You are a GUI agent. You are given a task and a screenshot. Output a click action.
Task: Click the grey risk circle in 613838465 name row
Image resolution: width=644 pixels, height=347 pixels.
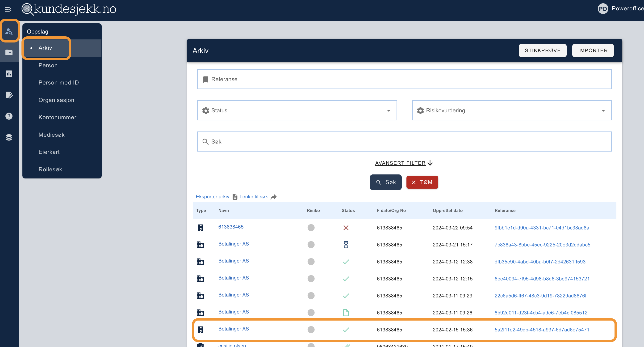pos(311,228)
